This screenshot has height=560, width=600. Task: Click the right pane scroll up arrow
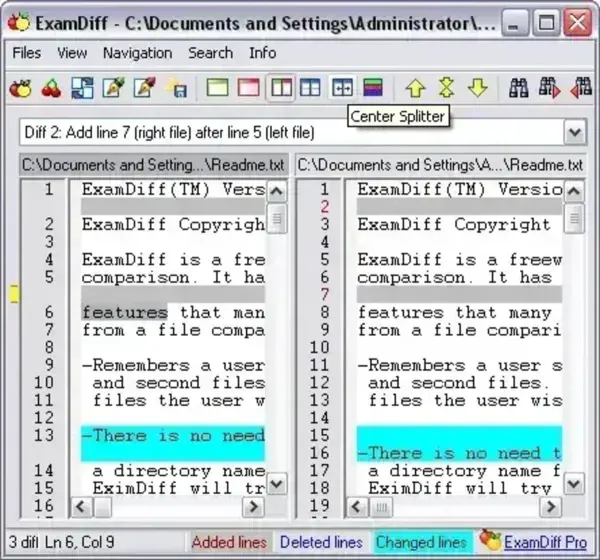point(574,191)
